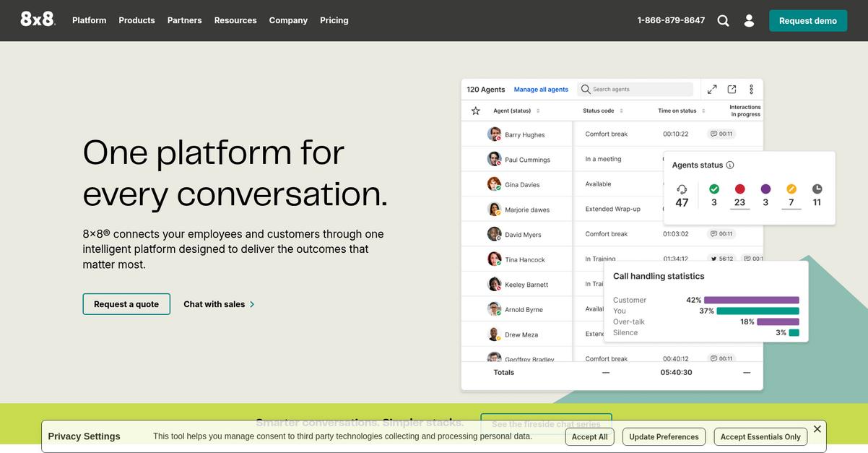Viewport: 868px width, 453px height.
Task: Click the Search agents input field
Action: click(635, 89)
